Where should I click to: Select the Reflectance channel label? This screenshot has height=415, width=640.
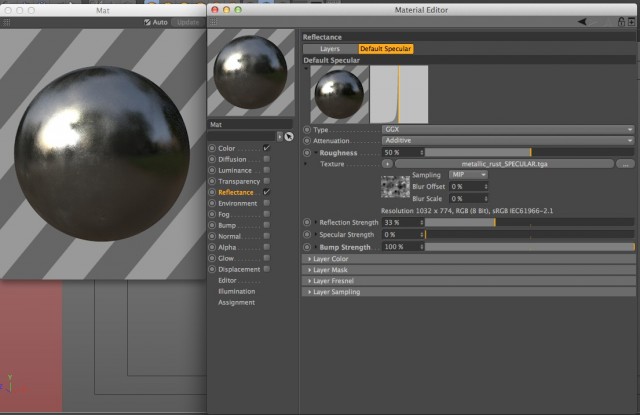pyautogui.click(x=236, y=192)
